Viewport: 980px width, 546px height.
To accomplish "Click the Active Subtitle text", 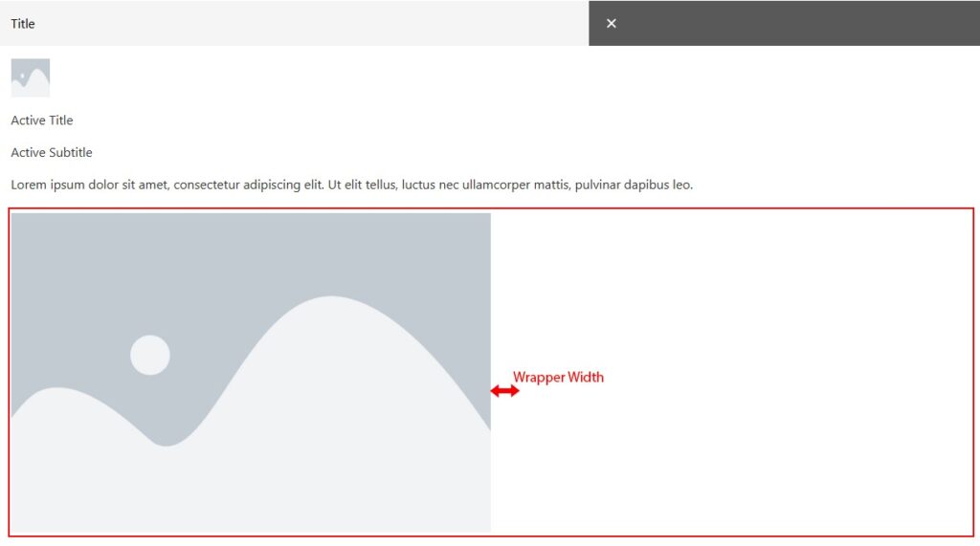I will (52, 152).
